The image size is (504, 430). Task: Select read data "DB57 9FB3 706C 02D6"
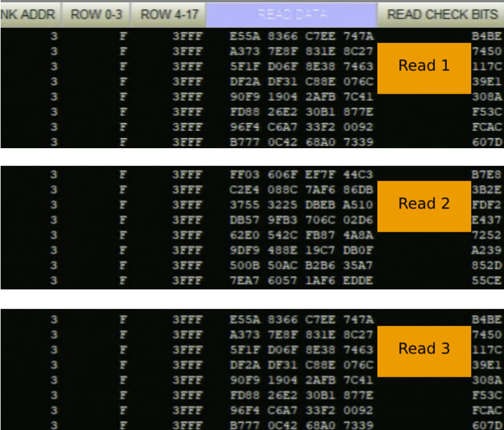(301, 219)
